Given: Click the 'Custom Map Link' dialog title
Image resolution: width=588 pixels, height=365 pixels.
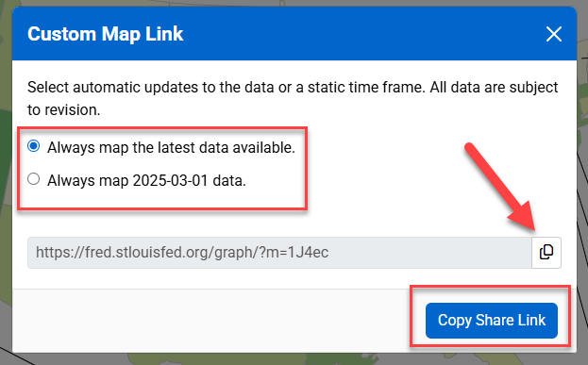Looking at the screenshot, I should [x=106, y=34].
